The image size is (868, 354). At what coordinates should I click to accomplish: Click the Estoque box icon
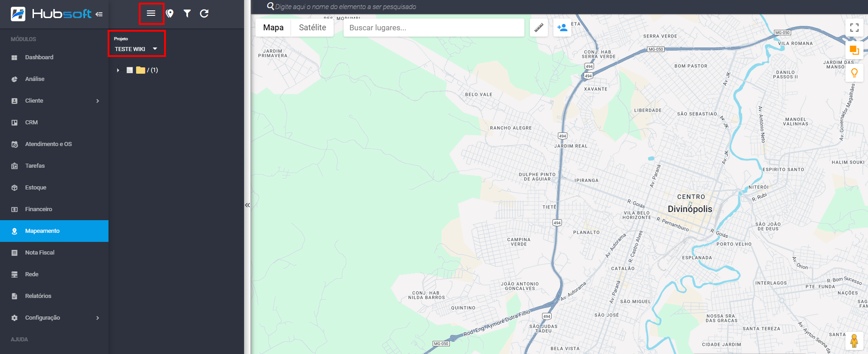14,188
